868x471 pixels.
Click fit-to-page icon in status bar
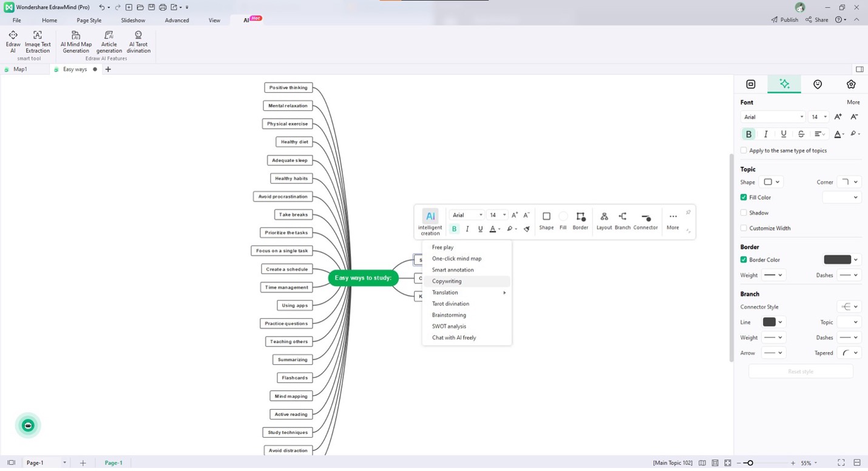(x=728, y=463)
